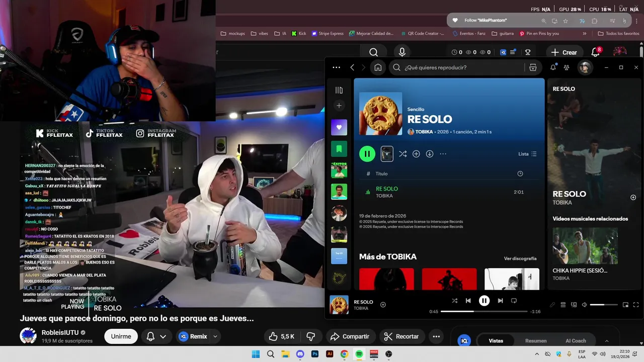
Task: Skip to previous track in player
Action: pos(468,301)
